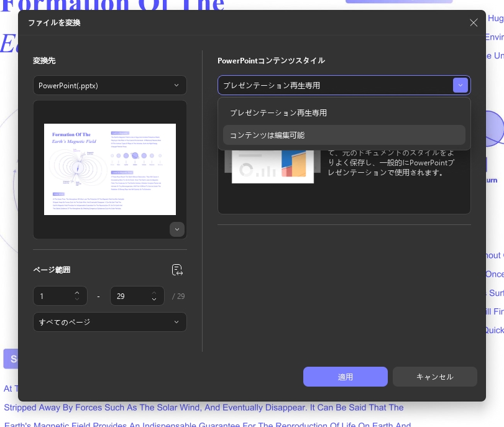Screen dimensions: 504x427
Task: Click the style description text ending 使用されます
Action: click(x=391, y=163)
